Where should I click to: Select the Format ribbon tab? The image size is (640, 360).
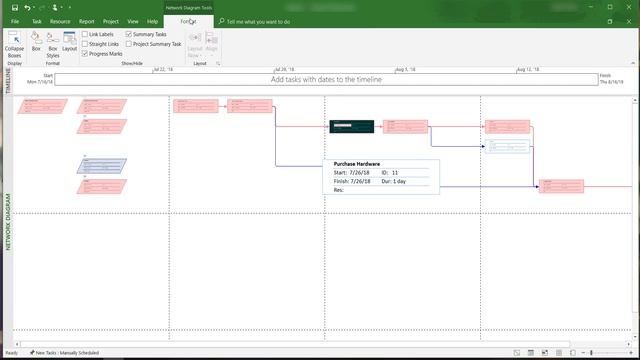(x=188, y=21)
